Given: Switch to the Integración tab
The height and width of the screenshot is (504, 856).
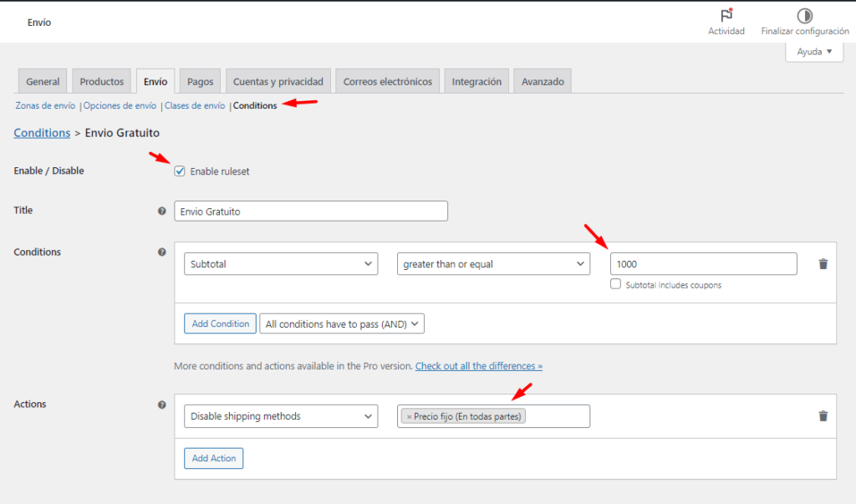Looking at the screenshot, I should pyautogui.click(x=476, y=81).
